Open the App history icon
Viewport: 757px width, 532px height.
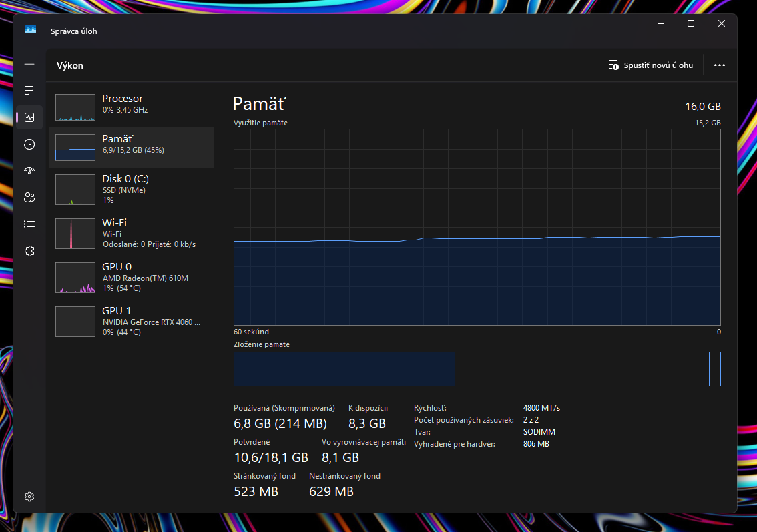29,144
